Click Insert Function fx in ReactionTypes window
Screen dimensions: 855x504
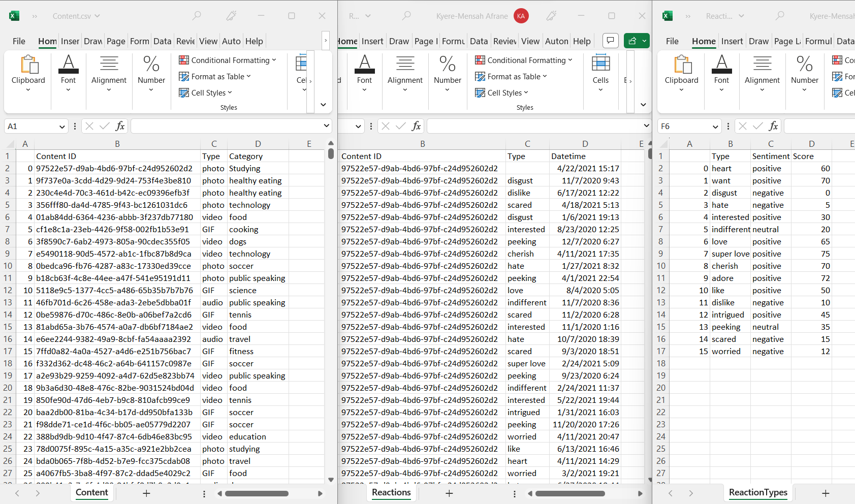(x=774, y=126)
